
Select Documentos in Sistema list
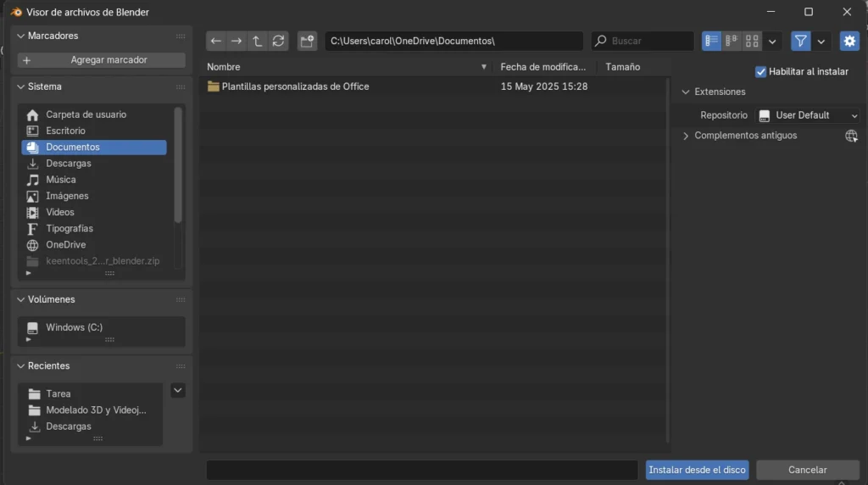click(94, 148)
